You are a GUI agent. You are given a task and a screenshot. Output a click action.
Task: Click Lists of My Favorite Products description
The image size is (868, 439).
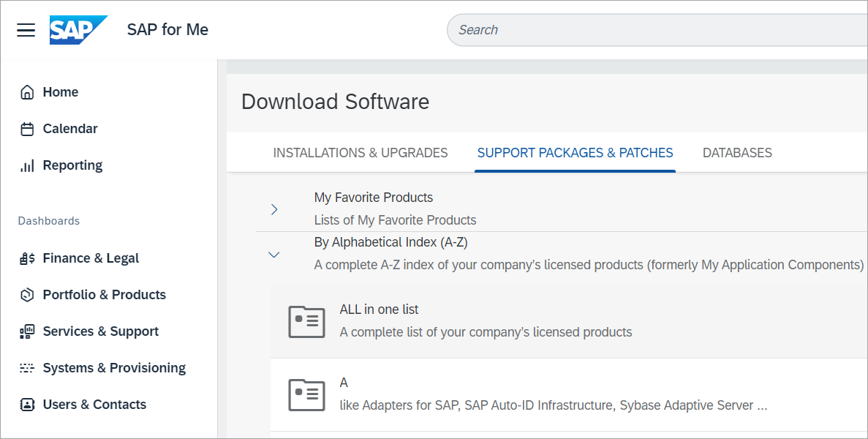(x=396, y=220)
